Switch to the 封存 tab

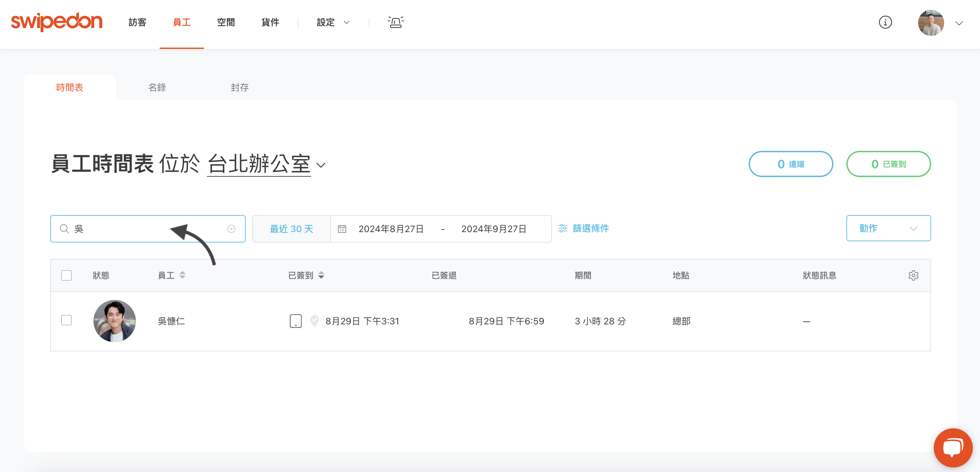point(240,88)
